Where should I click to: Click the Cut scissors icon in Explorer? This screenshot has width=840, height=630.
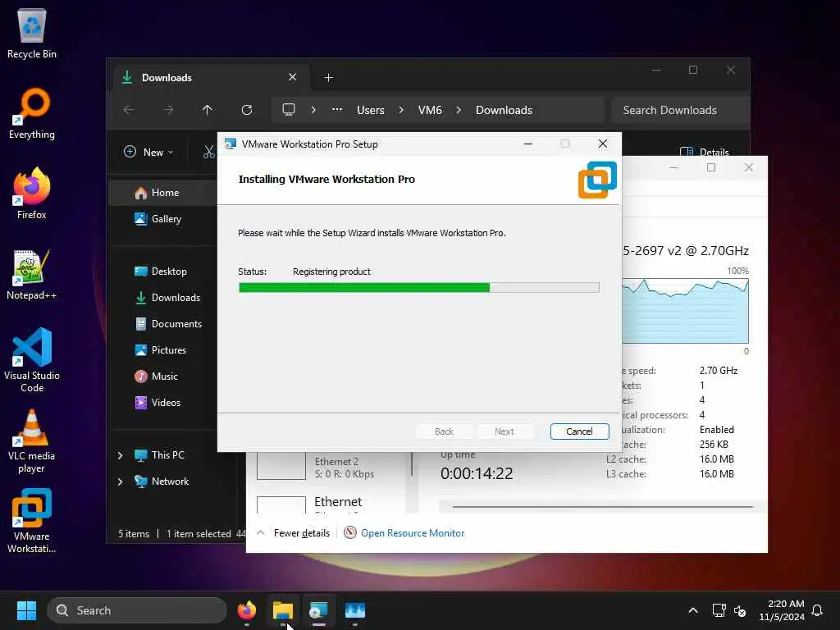pyautogui.click(x=209, y=152)
